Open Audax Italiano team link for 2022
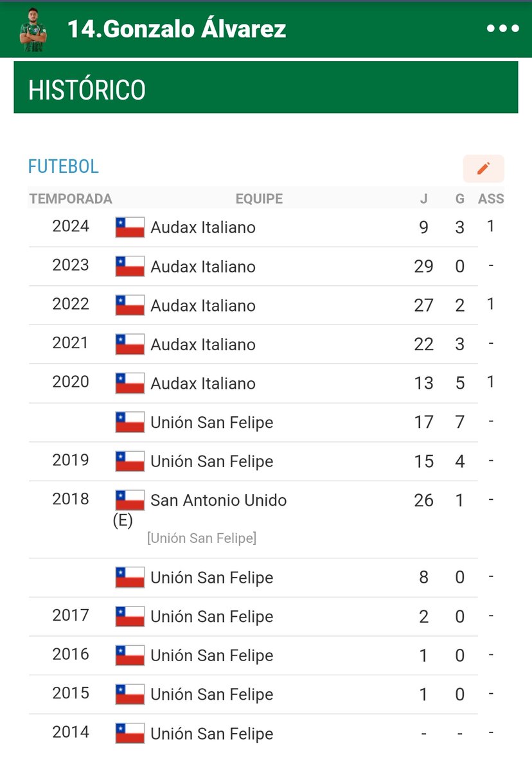 [x=203, y=306]
